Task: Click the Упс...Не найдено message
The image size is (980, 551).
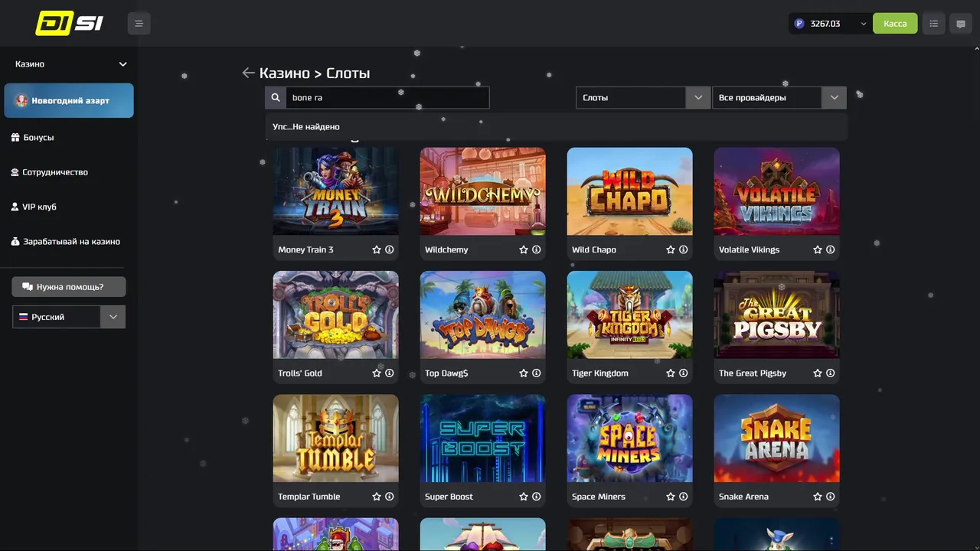Action: pos(306,127)
